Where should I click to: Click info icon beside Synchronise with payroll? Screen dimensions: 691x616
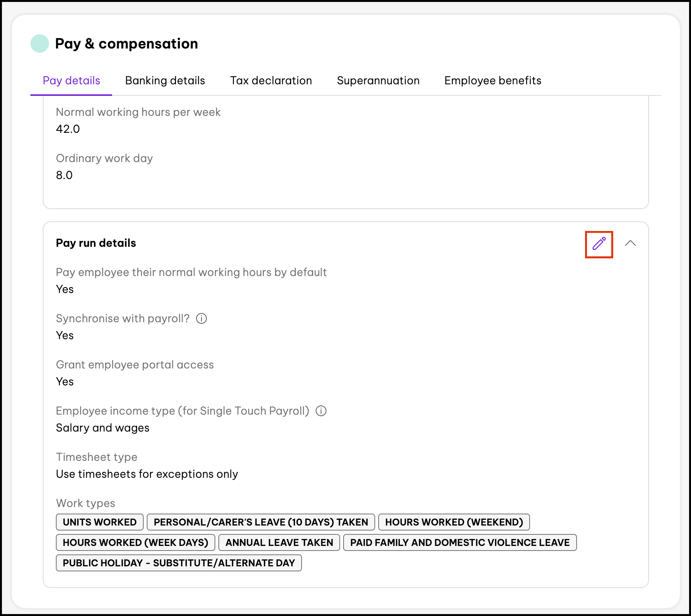point(201,318)
